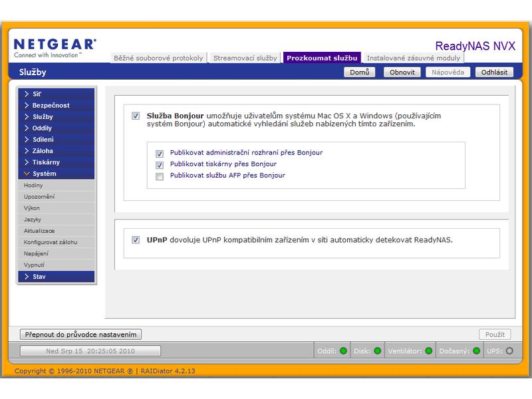Expand the Síť sidebar section
The height and width of the screenshot is (399, 532).
57,94
